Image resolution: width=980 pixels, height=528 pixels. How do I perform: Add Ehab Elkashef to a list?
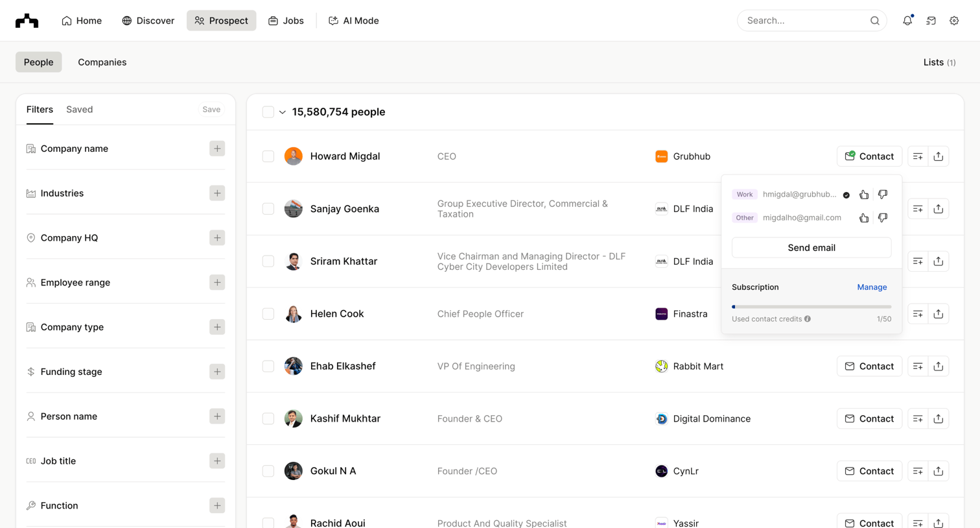918,366
